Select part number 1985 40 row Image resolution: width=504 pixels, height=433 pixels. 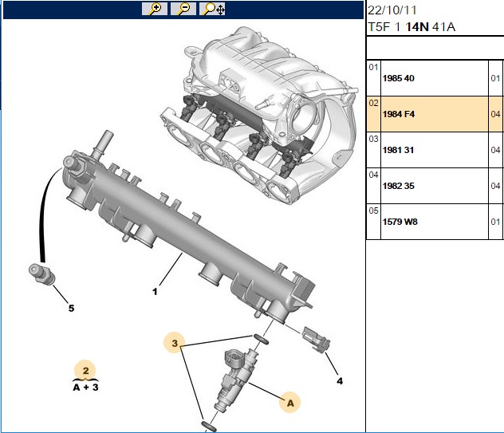[x=434, y=78]
